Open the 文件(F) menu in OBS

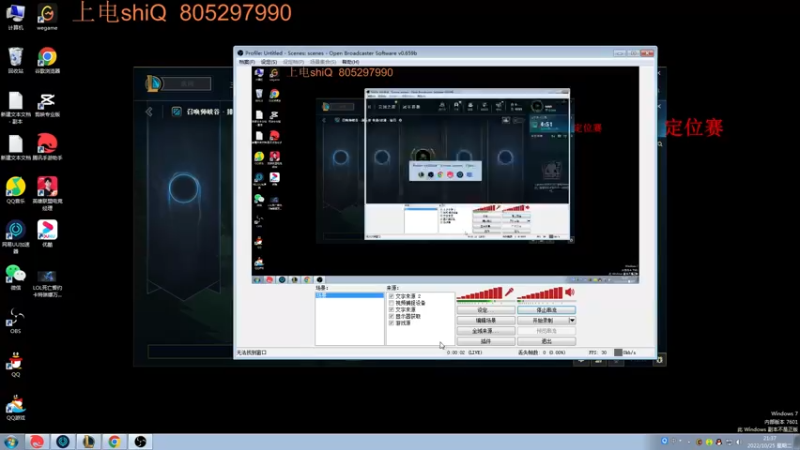[247, 62]
